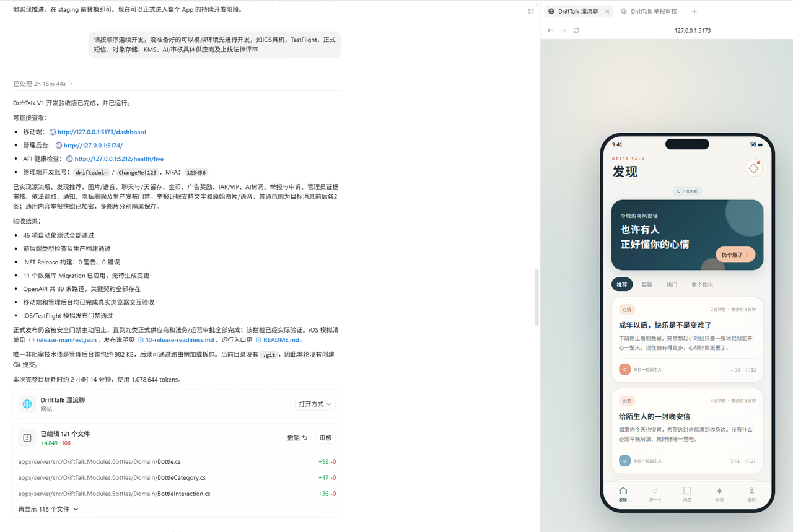793x532 pixels.
Task: Click the user message bubble 请按顺序连续开发
Action: 214,45
